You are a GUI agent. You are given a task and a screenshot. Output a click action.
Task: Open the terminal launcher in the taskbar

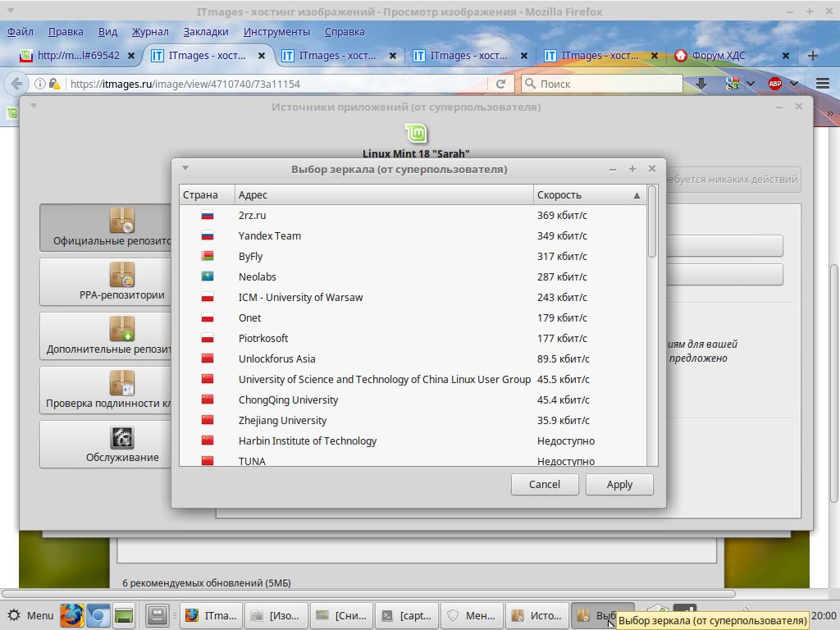pyautogui.click(x=124, y=615)
